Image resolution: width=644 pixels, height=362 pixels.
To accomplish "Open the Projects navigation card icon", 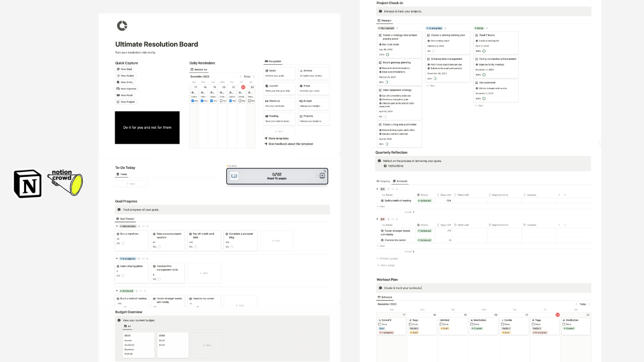I will 301,116.
